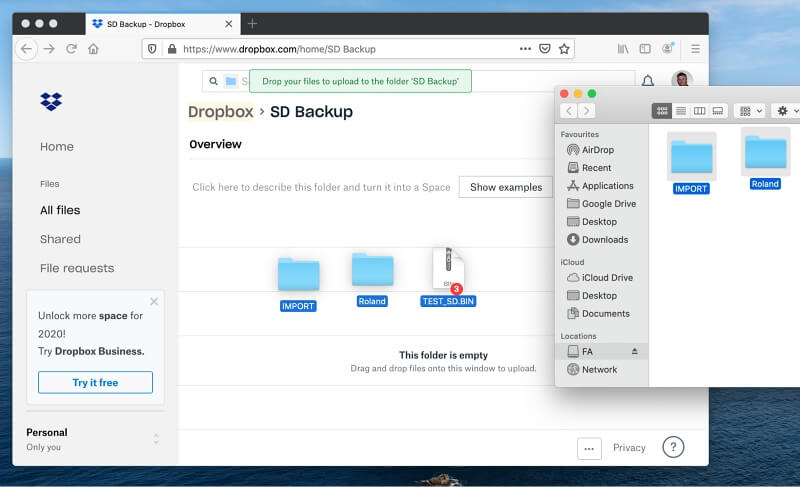Open Dropbox account avatar menu
800x487 pixels.
(x=682, y=80)
